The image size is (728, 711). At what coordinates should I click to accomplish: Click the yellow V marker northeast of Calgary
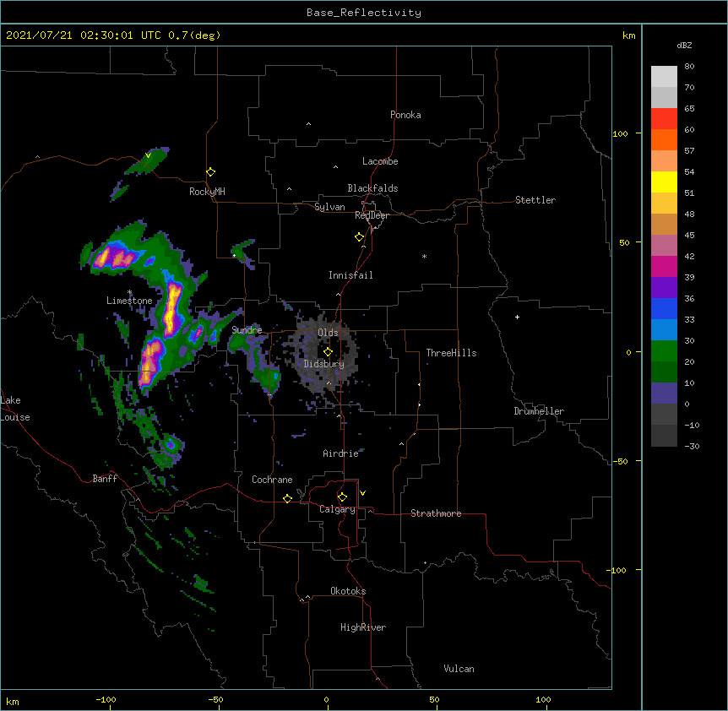click(x=362, y=493)
